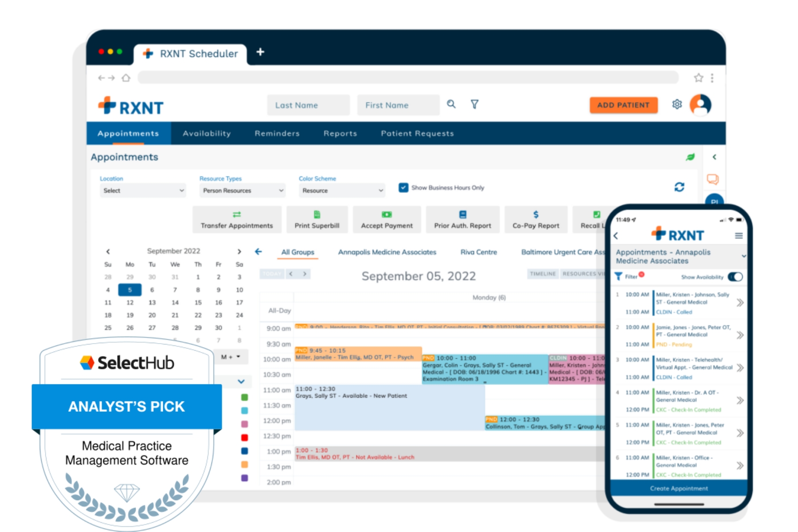Click blue back arrow beside All Groups
798x532 pixels.
(x=258, y=252)
